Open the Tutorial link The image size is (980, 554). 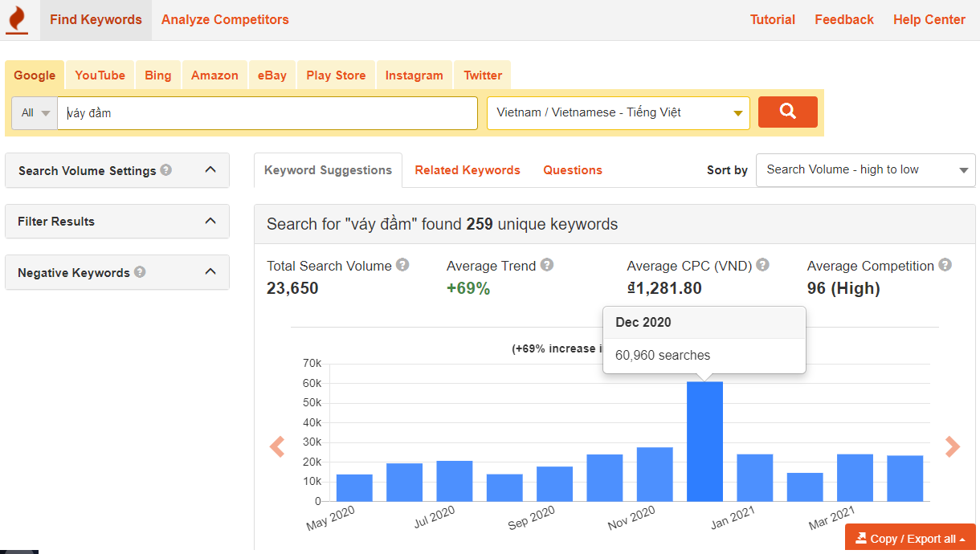click(x=773, y=20)
